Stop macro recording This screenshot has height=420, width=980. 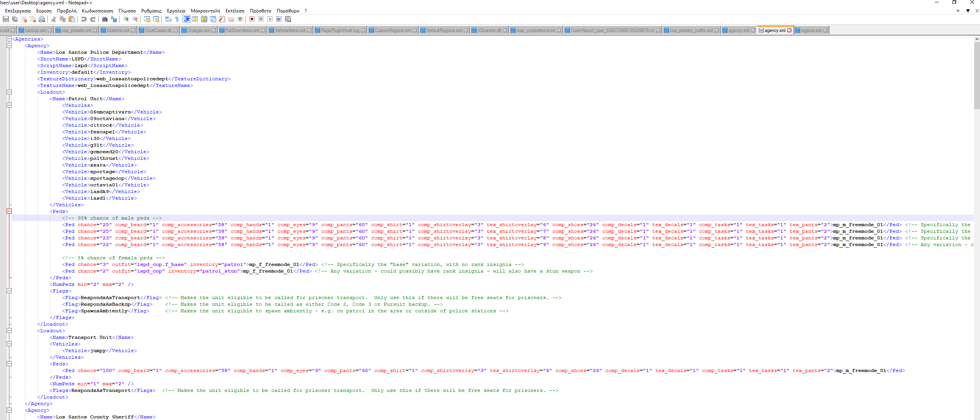point(261,19)
